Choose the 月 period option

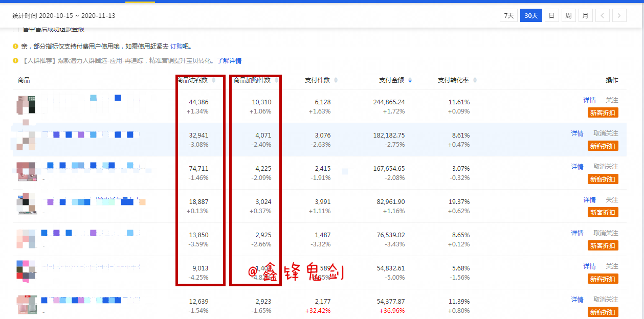tap(585, 15)
